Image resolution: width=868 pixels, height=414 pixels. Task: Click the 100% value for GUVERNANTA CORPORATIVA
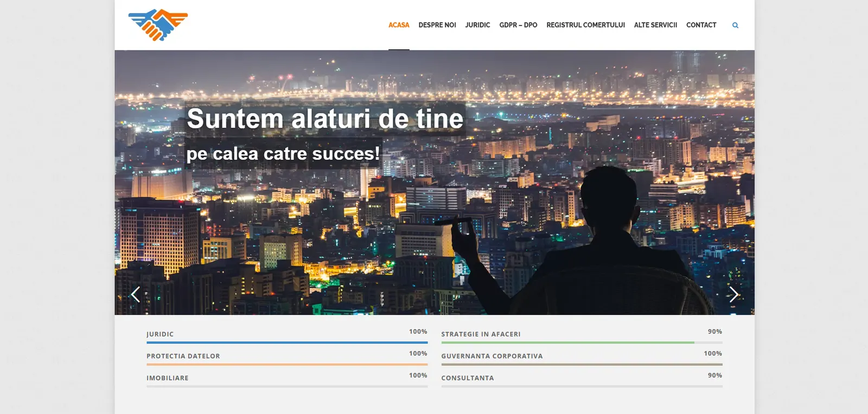(x=713, y=353)
